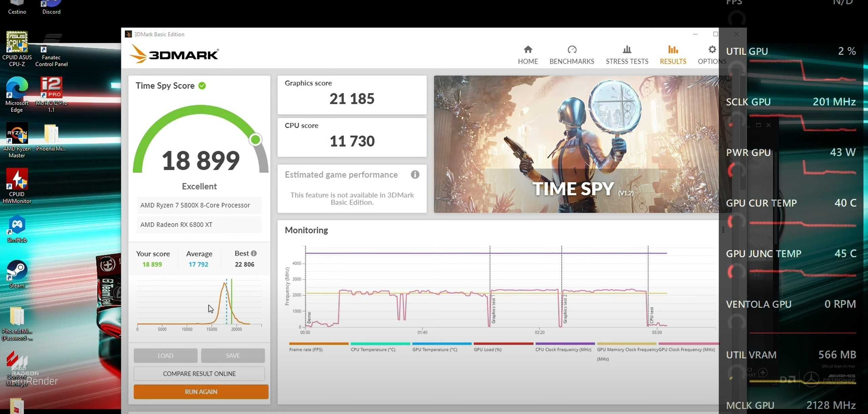Click the Benchmarks gauge icon
Screen dimensions: 868x414
tap(572, 49)
